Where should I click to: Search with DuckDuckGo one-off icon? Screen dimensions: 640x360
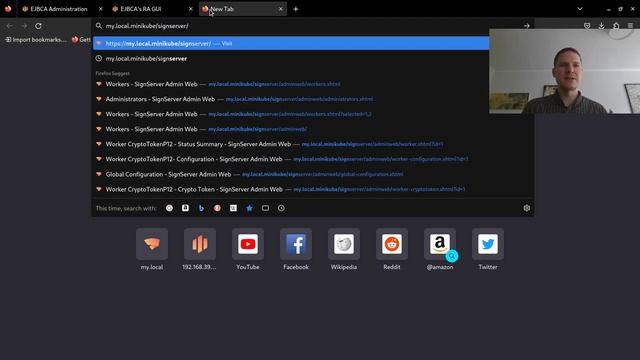217,208
